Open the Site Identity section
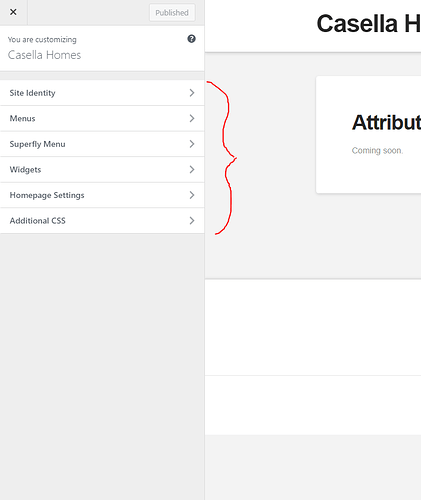The width and height of the screenshot is (421, 500). (x=102, y=93)
